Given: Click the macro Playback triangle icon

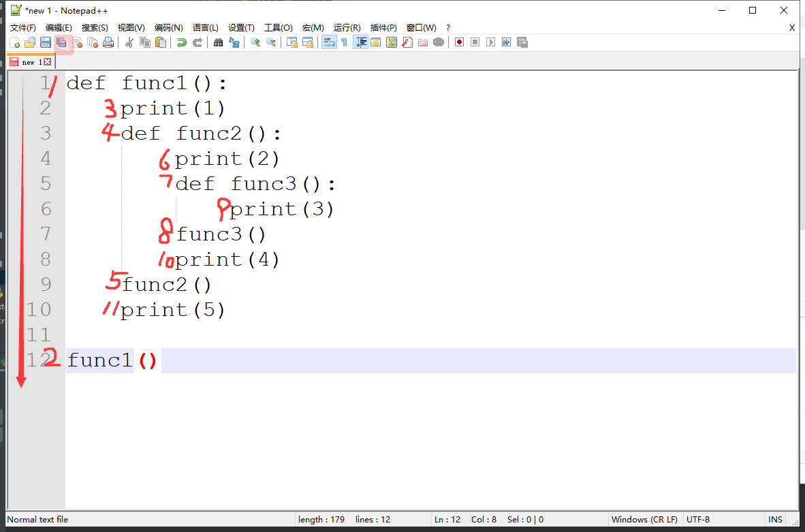Looking at the screenshot, I should tap(491, 43).
